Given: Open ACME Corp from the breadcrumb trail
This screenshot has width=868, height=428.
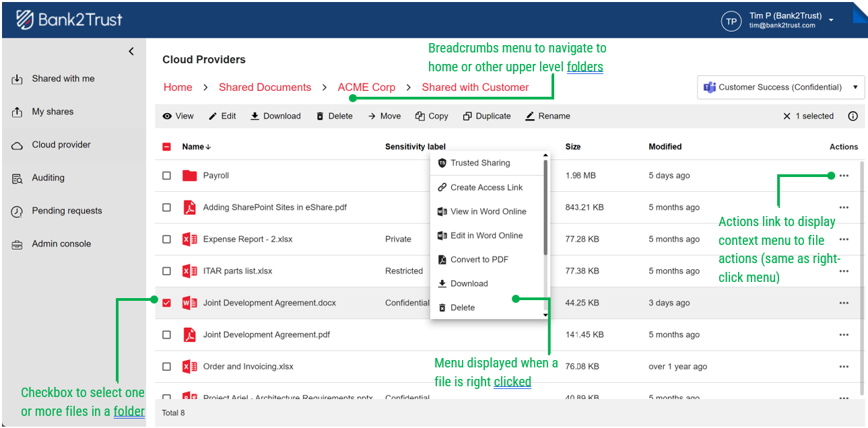Looking at the screenshot, I should (x=366, y=87).
